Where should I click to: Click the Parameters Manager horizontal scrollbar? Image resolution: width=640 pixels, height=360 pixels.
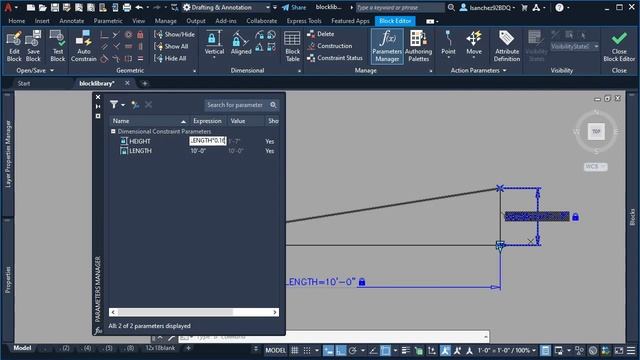click(194, 312)
